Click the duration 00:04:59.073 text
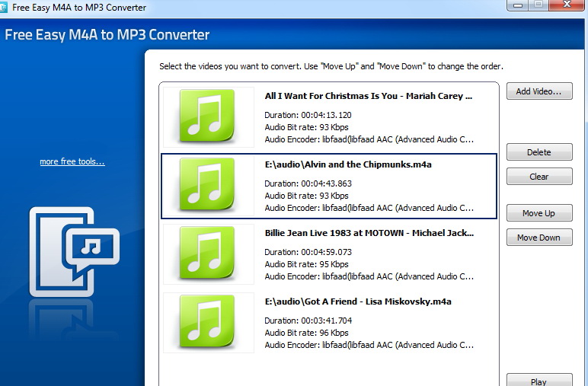588x386 pixels. [308, 252]
